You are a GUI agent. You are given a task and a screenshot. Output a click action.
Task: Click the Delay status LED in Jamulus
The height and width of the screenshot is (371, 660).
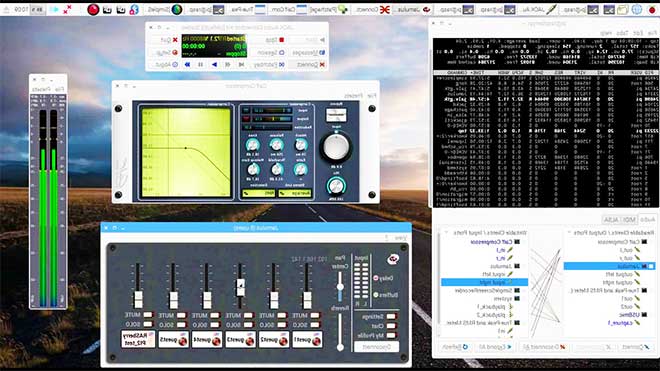tap(376, 278)
